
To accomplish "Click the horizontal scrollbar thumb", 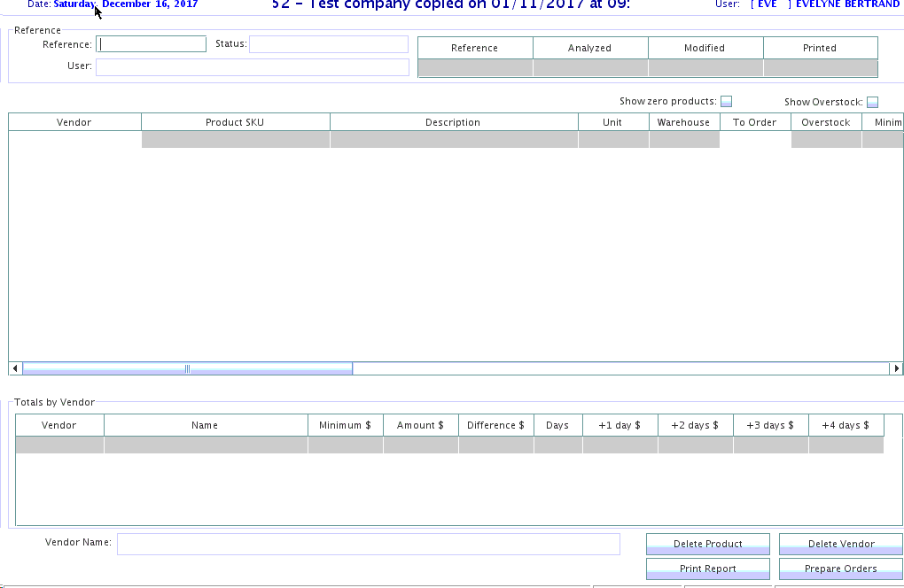I will click(x=187, y=368).
